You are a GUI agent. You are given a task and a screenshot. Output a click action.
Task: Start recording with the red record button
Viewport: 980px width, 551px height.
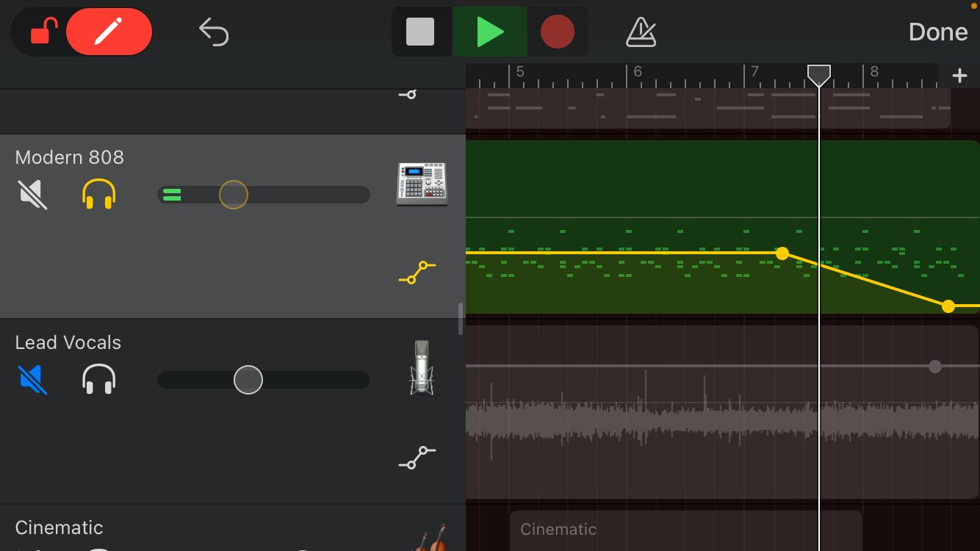coord(557,32)
